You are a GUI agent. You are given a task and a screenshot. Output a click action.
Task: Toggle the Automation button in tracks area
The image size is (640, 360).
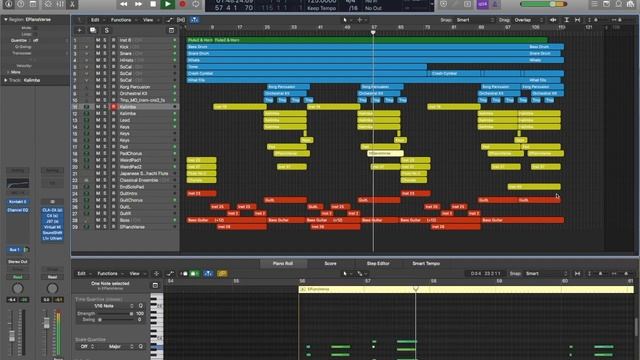pyautogui.click(x=169, y=20)
